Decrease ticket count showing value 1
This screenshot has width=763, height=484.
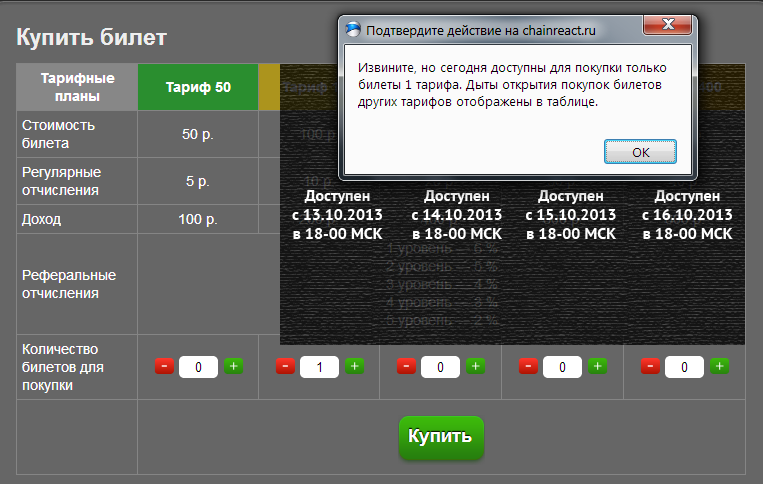[285, 367]
